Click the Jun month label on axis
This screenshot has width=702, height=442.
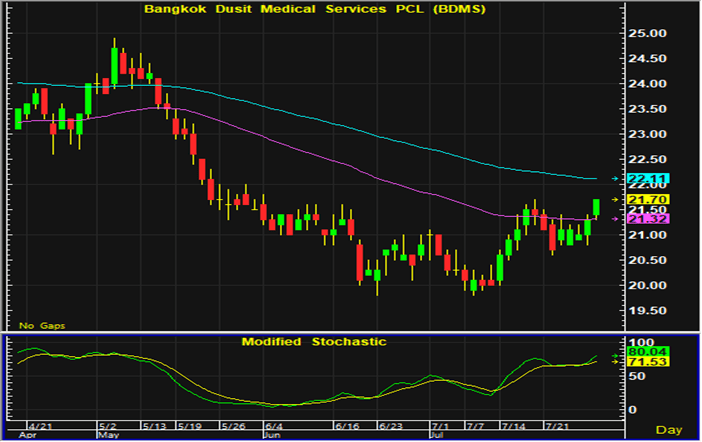[271, 436]
